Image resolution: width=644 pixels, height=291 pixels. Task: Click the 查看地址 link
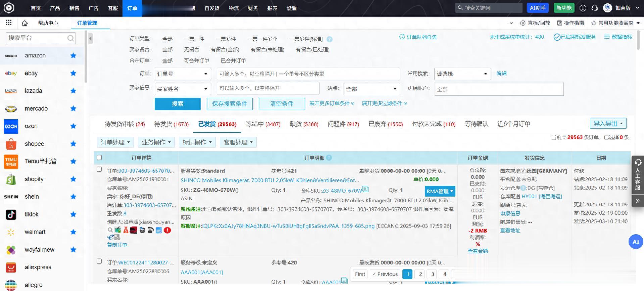[x=510, y=231]
